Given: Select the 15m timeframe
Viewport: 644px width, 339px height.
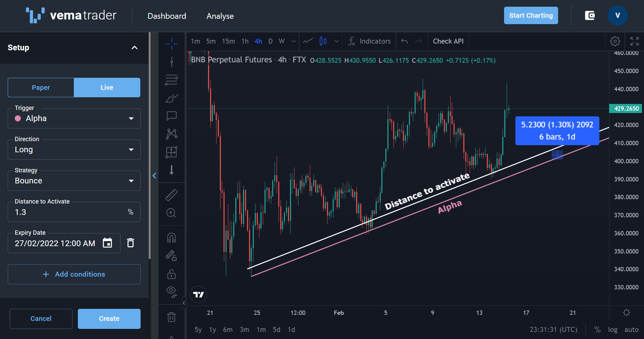Looking at the screenshot, I should pyautogui.click(x=228, y=41).
